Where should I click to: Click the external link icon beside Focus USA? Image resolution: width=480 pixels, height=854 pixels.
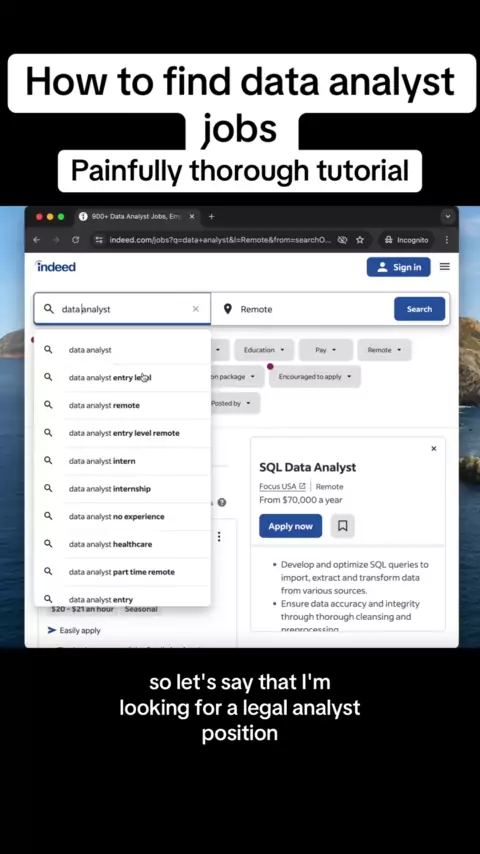[x=302, y=486]
